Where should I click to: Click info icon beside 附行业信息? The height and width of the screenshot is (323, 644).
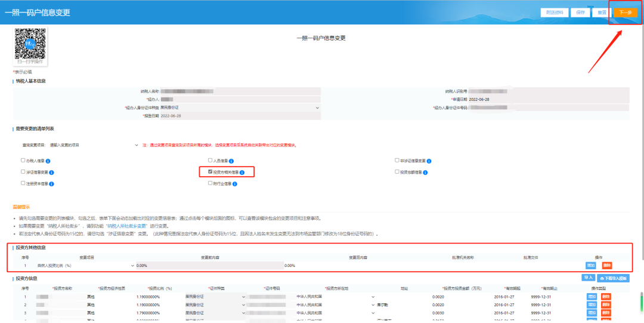tap(235, 183)
